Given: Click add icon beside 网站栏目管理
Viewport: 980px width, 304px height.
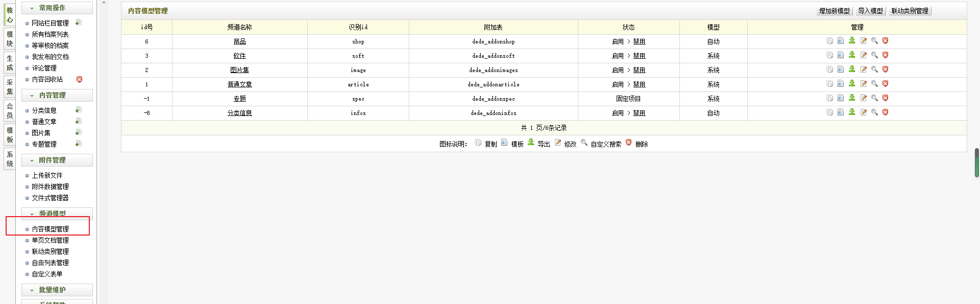Looking at the screenshot, I should tap(79, 22).
